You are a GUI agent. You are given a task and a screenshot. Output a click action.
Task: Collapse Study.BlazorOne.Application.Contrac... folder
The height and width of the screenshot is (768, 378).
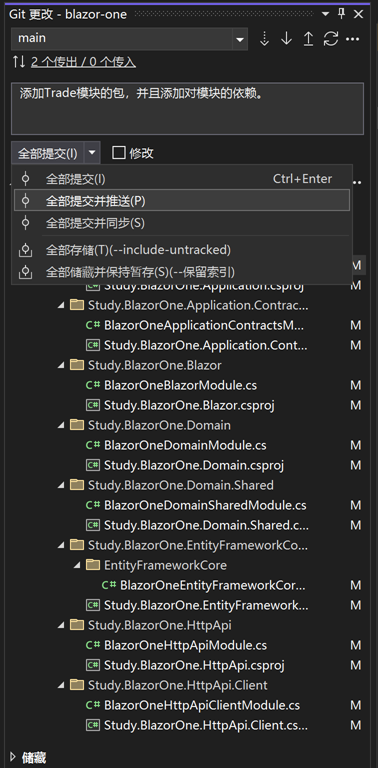61,306
